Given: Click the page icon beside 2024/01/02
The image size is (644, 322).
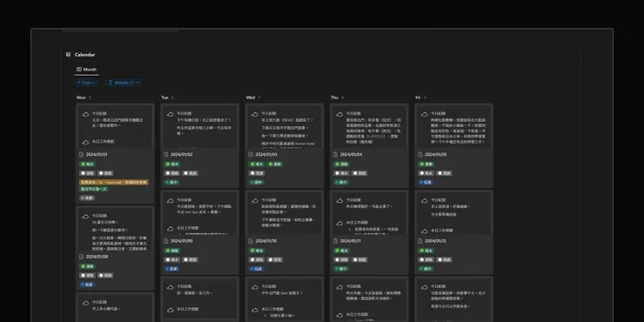Looking at the screenshot, I should click(x=166, y=154).
